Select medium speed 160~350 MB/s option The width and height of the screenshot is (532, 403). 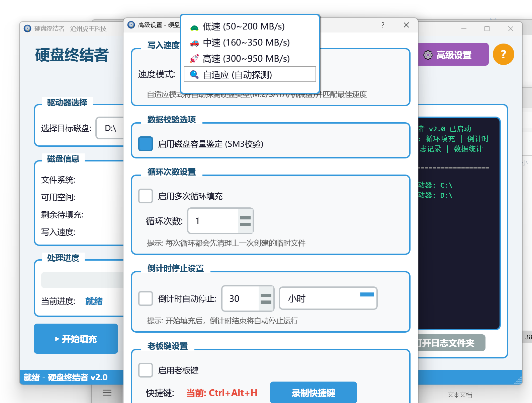tap(250, 43)
